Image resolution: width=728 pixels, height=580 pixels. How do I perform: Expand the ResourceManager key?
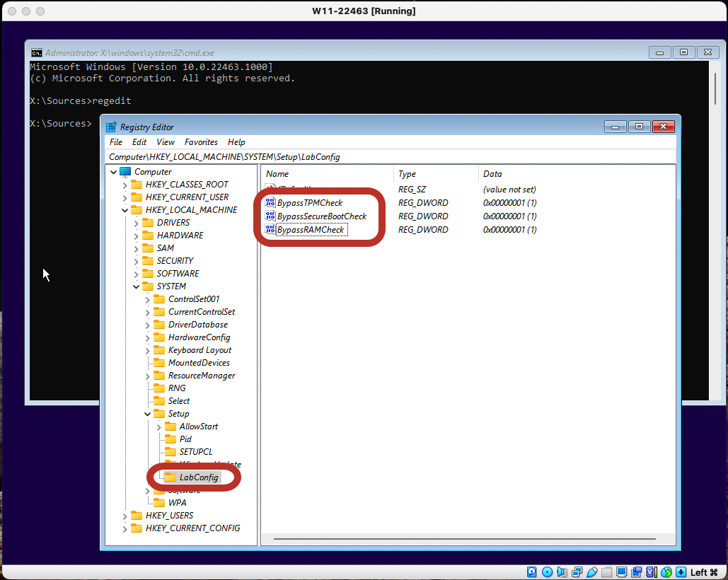(148, 376)
